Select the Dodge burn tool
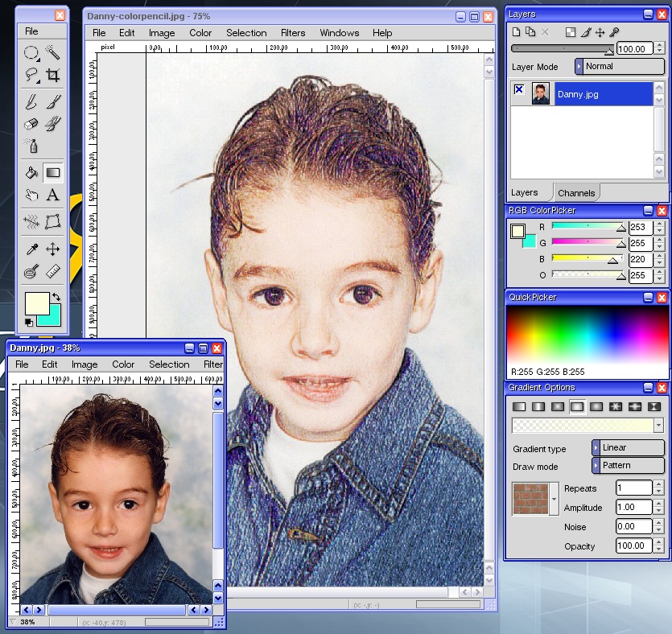 point(31,271)
